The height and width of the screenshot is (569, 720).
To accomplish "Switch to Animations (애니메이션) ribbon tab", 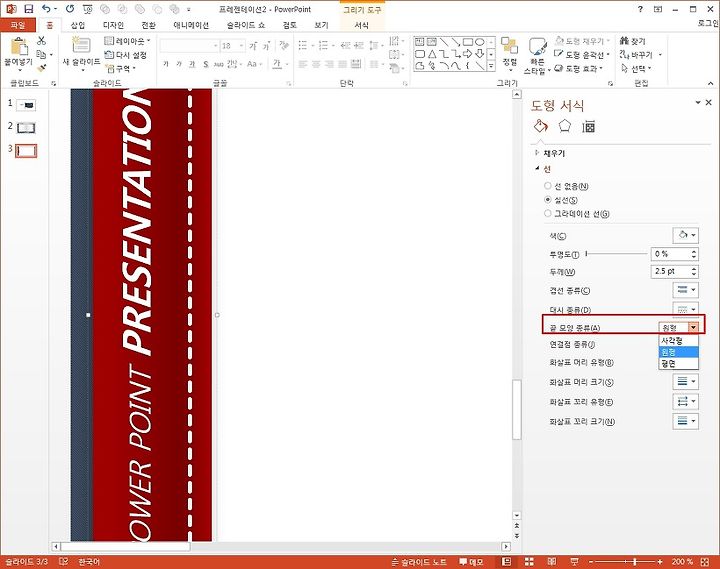I will (x=191, y=25).
